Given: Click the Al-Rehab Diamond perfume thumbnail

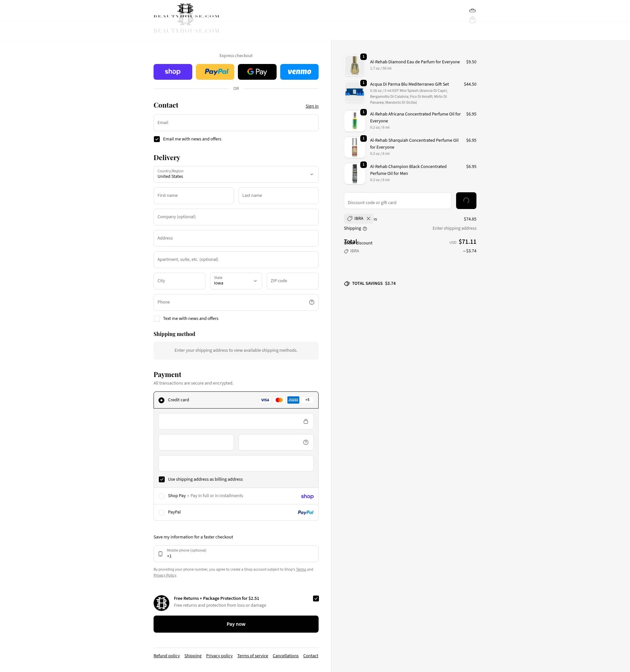Looking at the screenshot, I should point(354,66).
